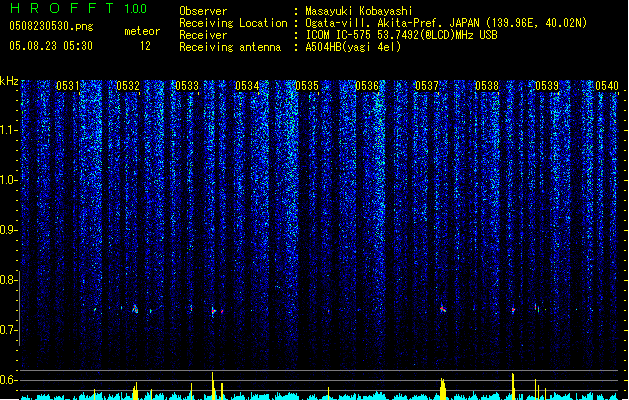Click the 0.9 kHz axis tick label
The image size is (629, 400).
click(x=8, y=230)
